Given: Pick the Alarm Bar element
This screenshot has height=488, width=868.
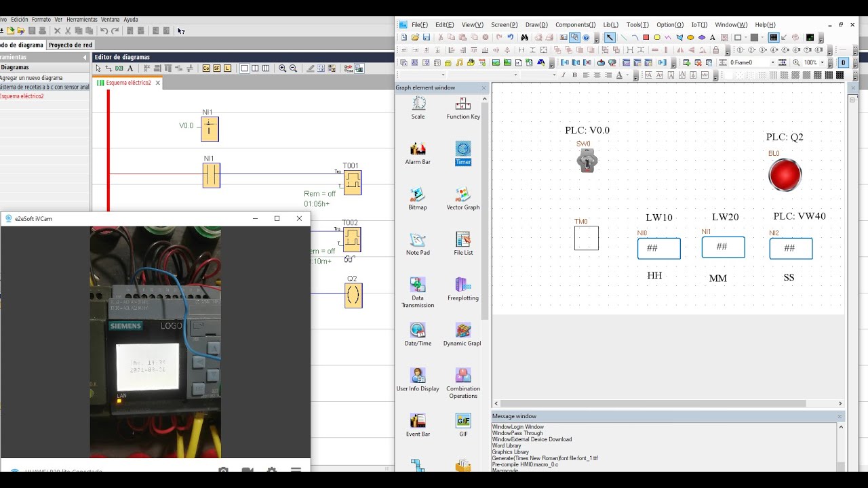Looking at the screenshot, I should coord(418,153).
